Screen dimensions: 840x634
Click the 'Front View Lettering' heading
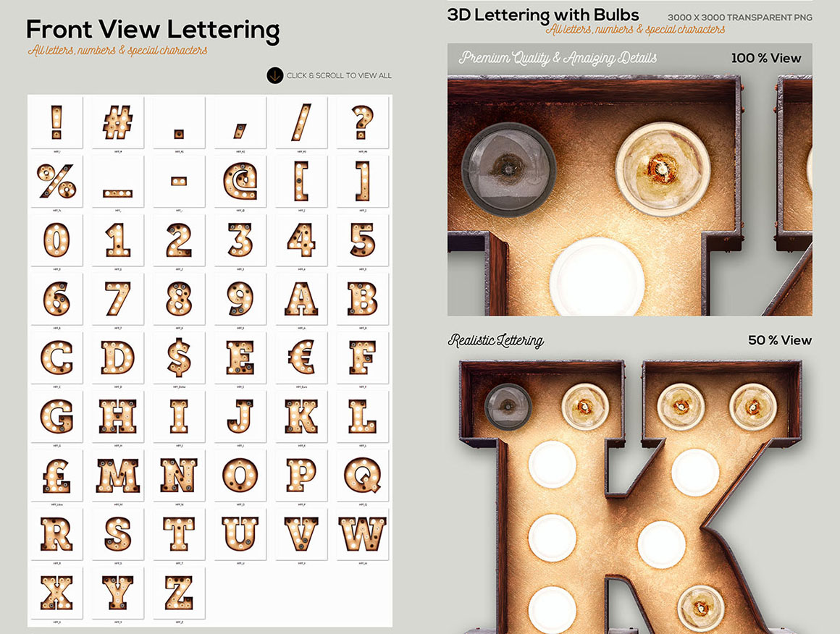[x=153, y=30]
